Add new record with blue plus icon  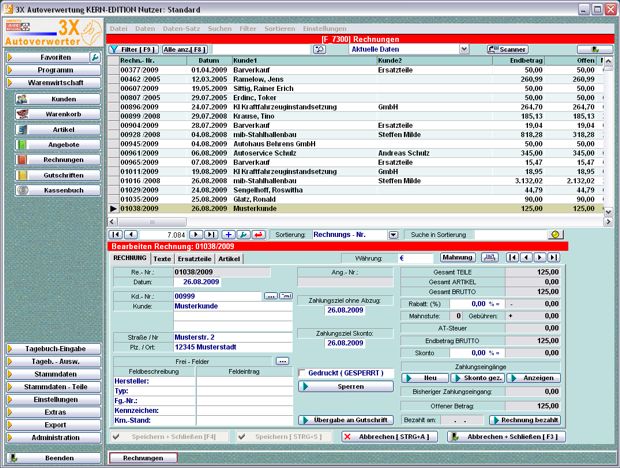pyautogui.click(x=228, y=234)
